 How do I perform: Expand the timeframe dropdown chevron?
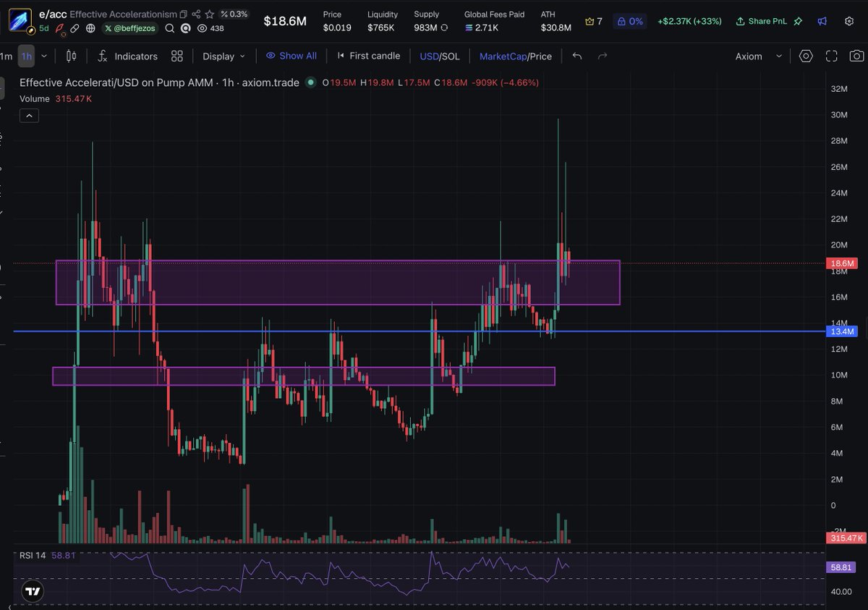(45, 56)
